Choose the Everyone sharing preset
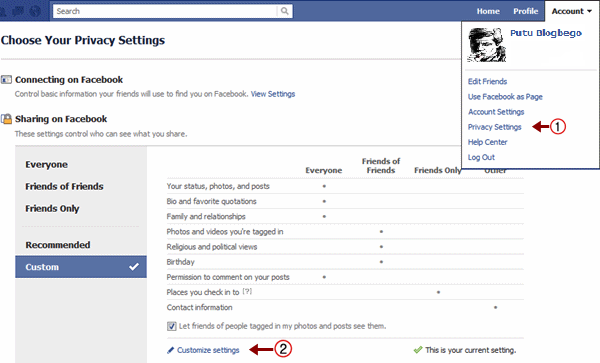The width and height of the screenshot is (600, 363). click(46, 164)
